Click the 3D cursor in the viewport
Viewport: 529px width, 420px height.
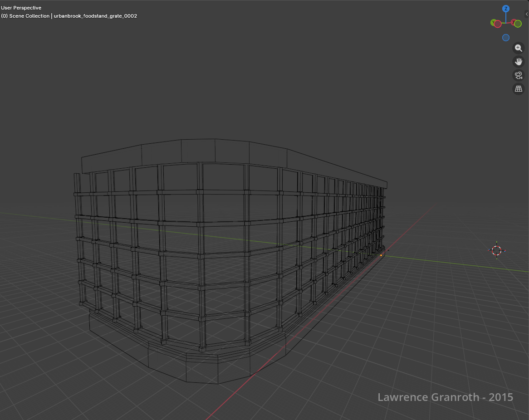coord(497,250)
